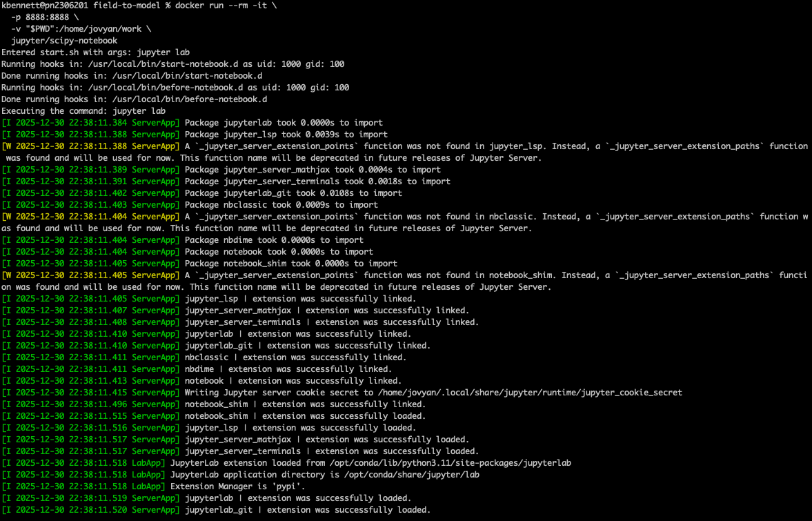Click "Package jupyter_server_mathjax took 0.0004s" log line
The width and height of the screenshot is (812, 521).
click(x=313, y=170)
